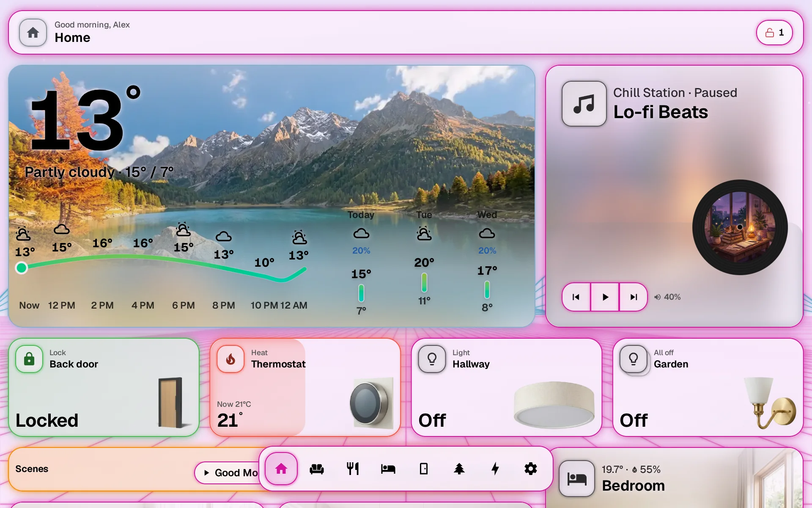Select the current temperature dot on forecast graph
Screen dimensions: 812x508
coord(22,268)
